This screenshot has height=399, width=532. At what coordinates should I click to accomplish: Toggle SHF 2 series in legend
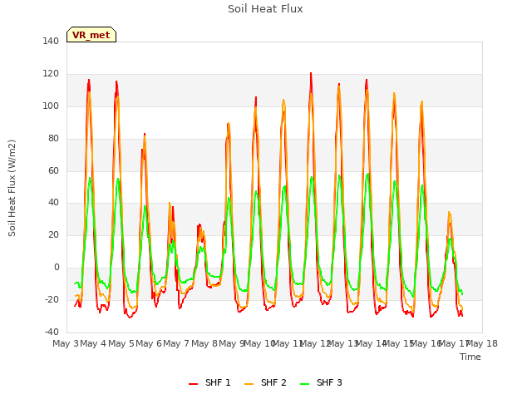click(265, 382)
